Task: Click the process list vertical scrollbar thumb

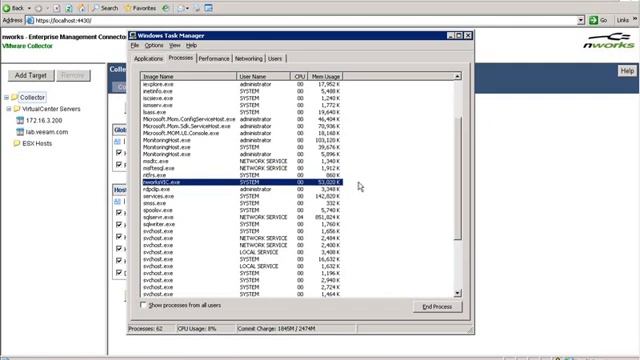Action: click(x=458, y=178)
